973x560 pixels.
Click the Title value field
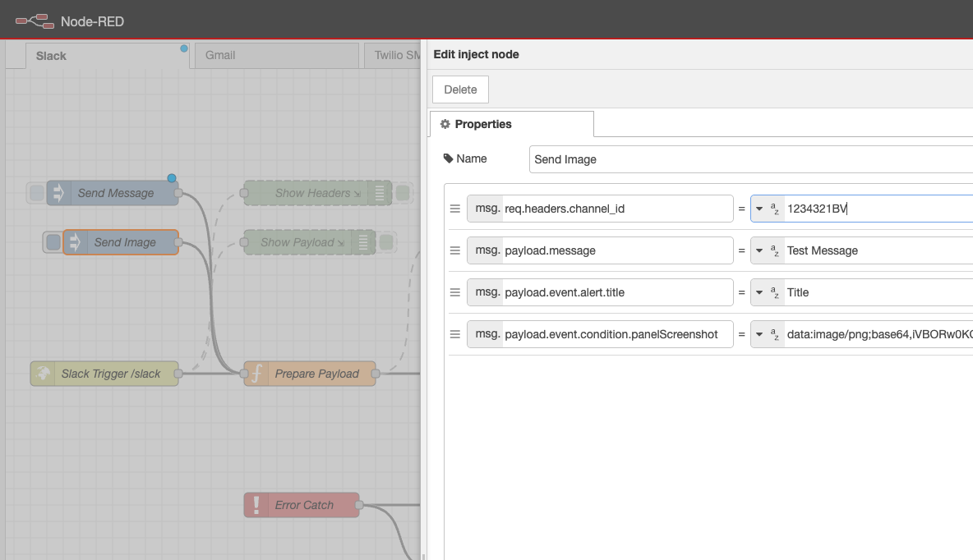tap(878, 292)
